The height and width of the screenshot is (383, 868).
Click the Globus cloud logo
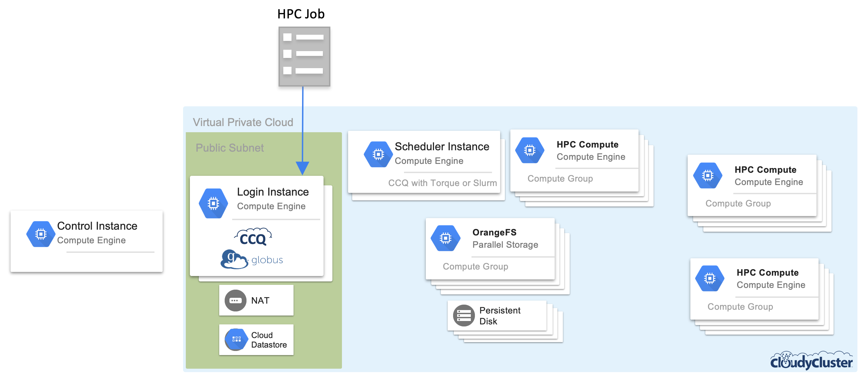point(234,259)
